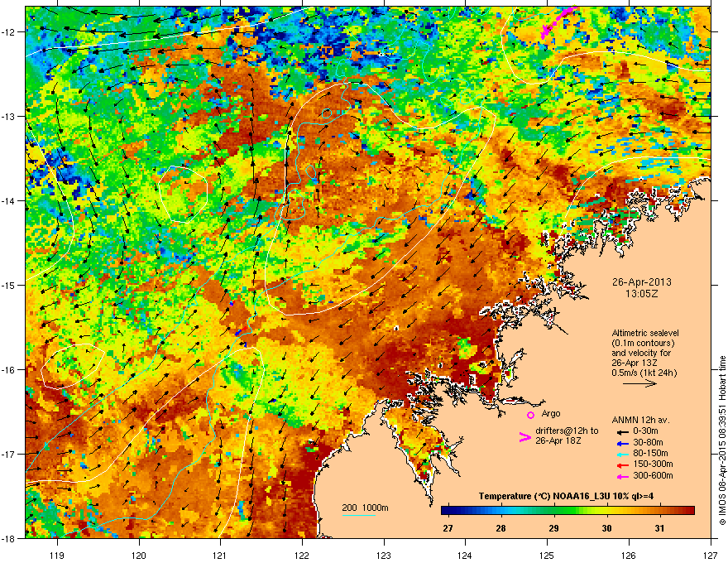Click the longitude axis label "123"

coord(384,555)
